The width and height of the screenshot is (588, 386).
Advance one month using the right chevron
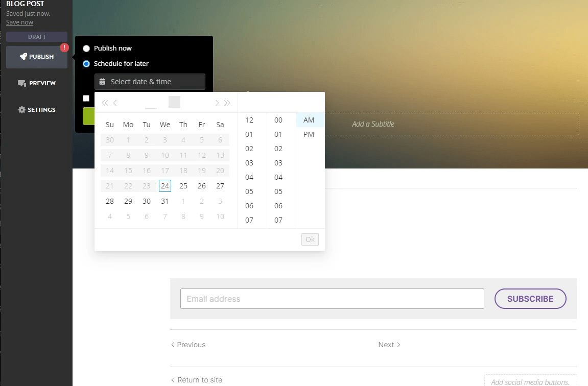coord(217,102)
